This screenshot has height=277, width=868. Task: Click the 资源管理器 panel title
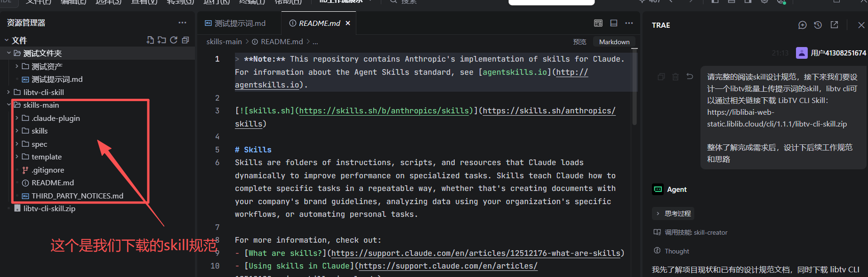tap(26, 23)
